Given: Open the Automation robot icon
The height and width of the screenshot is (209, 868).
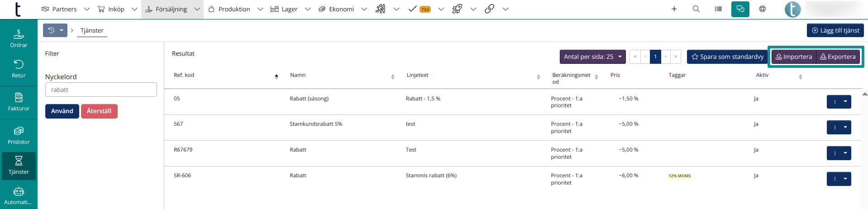Looking at the screenshot, I should pos(19,195).
